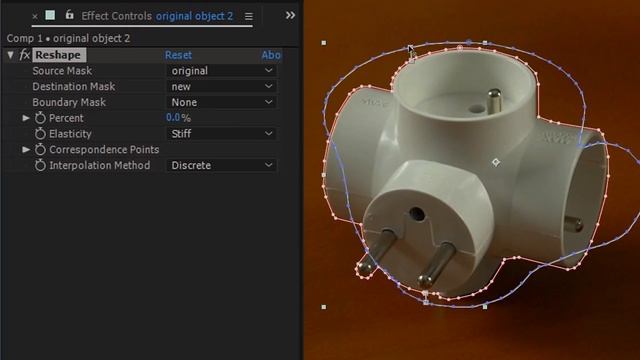640x360 pixels.
Task: Select the Effect Controls original object 2 tab
Action: pyautogui.click(x=157, y=16)
